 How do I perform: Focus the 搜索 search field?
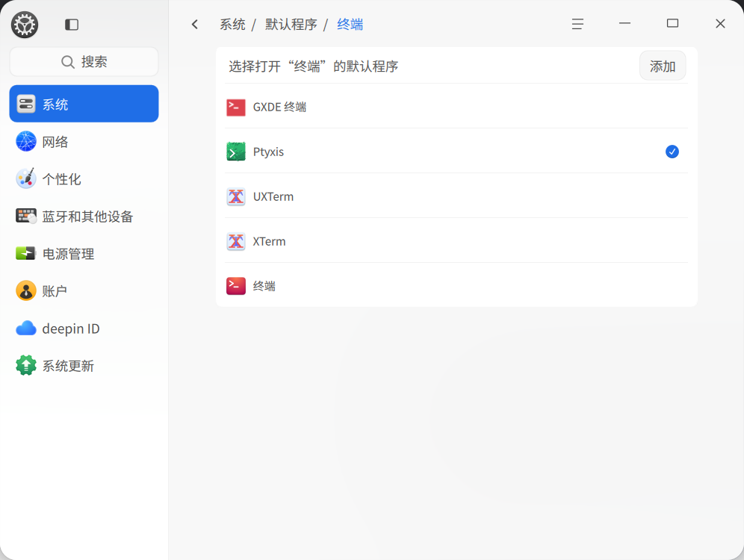pyautogui.click(x=84, y=62)
